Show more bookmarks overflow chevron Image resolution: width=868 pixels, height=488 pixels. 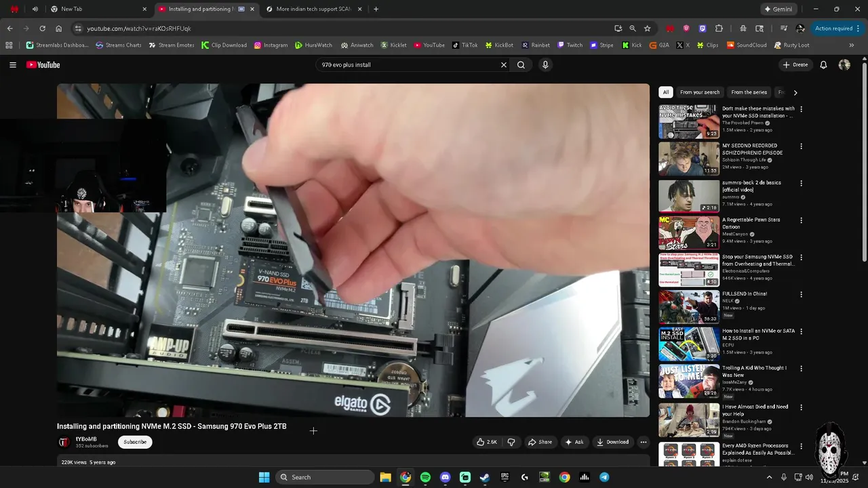point(852,45)
